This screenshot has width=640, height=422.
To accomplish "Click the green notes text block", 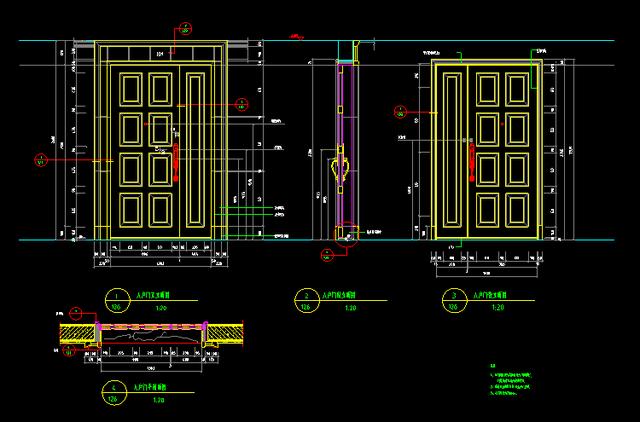I will [511, 380].
